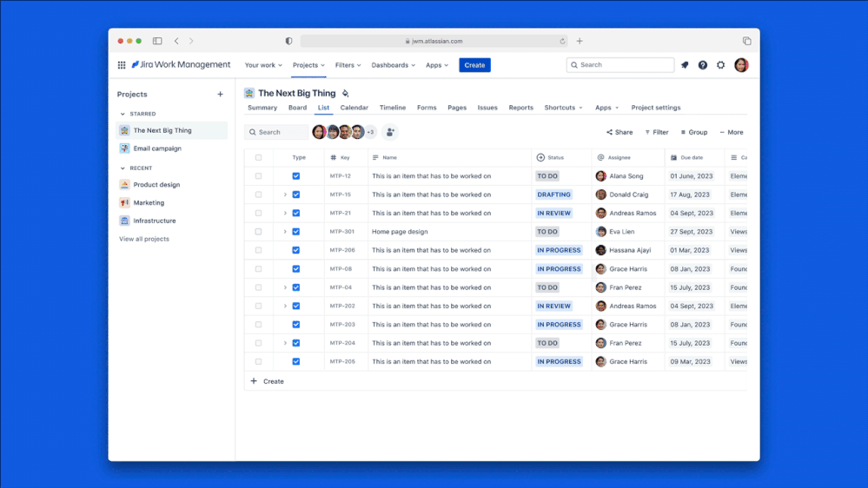Select the checkbox for row MTP-08
The width and height of the screenshot is (868, 488).
pos(259,269)
